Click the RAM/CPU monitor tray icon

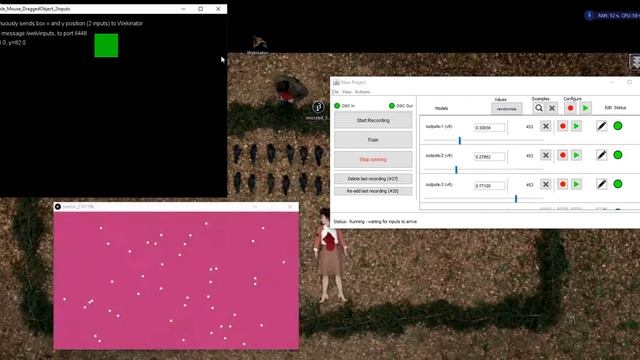[x=589, y=16]
